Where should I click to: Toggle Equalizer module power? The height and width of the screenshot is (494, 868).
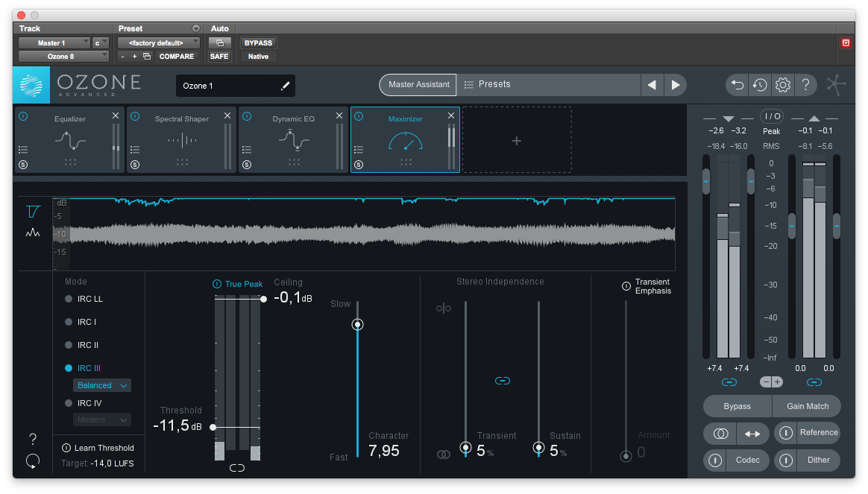(x=23, y=116)
